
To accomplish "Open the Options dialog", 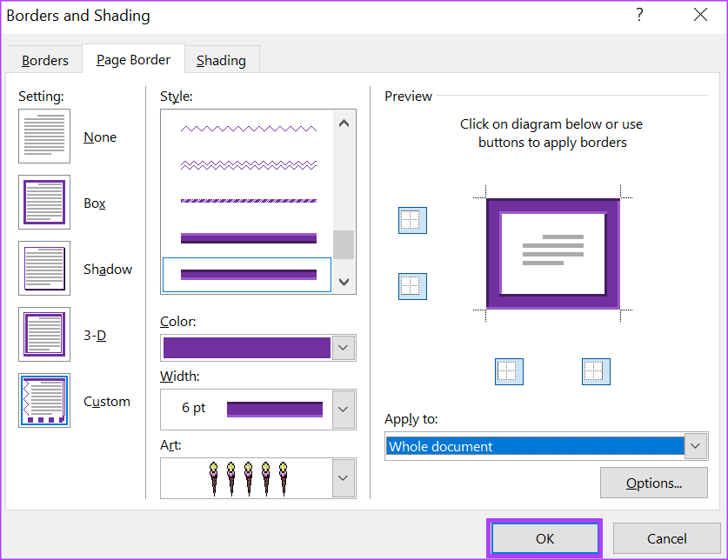I will tap(653, 483).
